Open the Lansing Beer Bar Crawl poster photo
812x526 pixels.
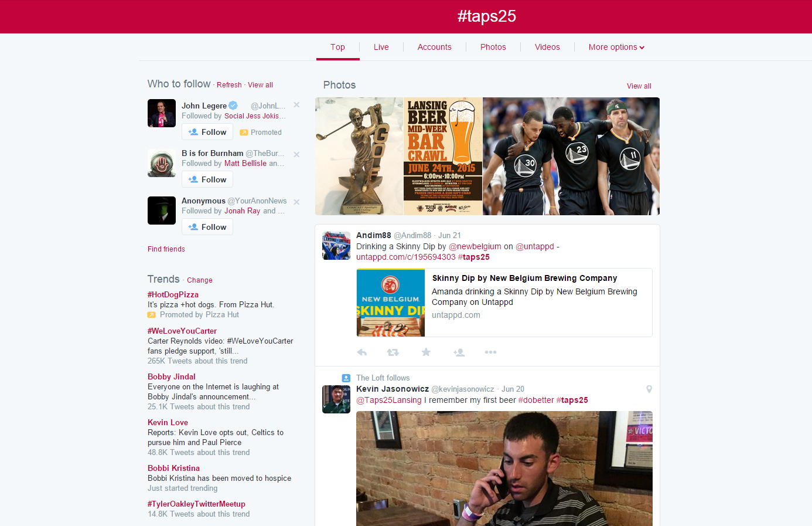click(x=443, y=156)
